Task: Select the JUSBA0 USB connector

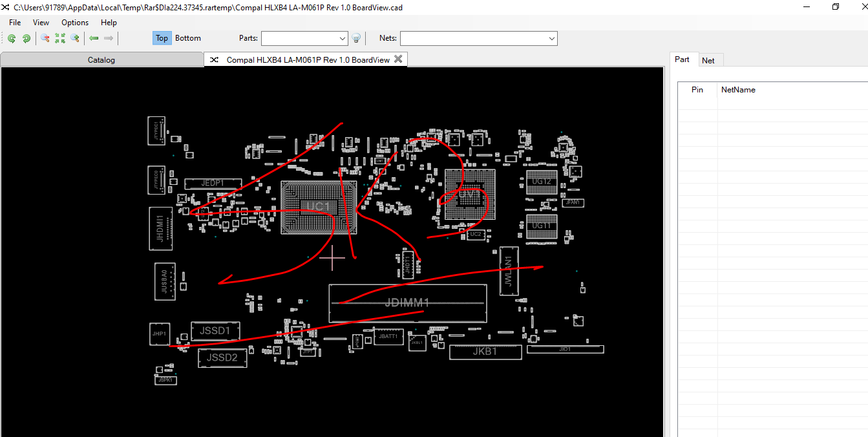Action: coord(165,282)
